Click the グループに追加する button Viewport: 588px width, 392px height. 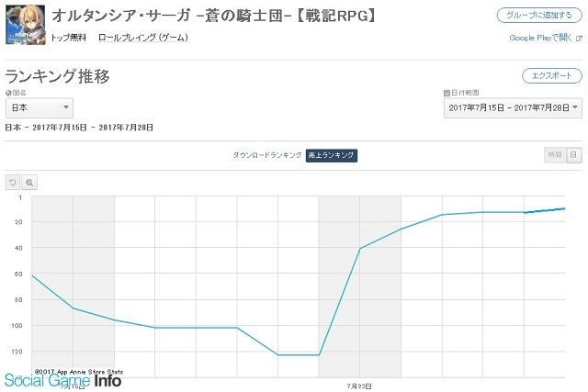(539, 16)
